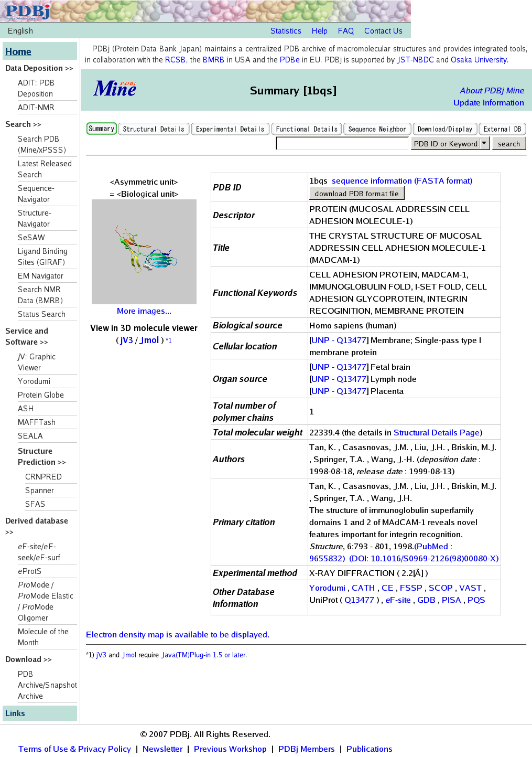The image size is (532, 757).
Task: Open Latest Released Search in sidebar
Action: pyautogui.click(x=45, y=169)
